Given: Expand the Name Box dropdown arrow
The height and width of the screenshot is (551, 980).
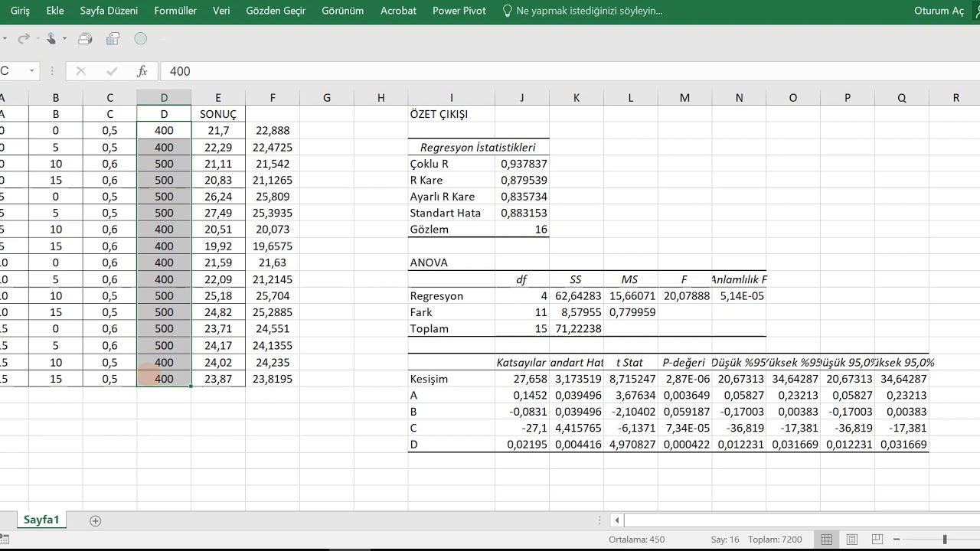Looking at the screenshot, I should 31,71.
